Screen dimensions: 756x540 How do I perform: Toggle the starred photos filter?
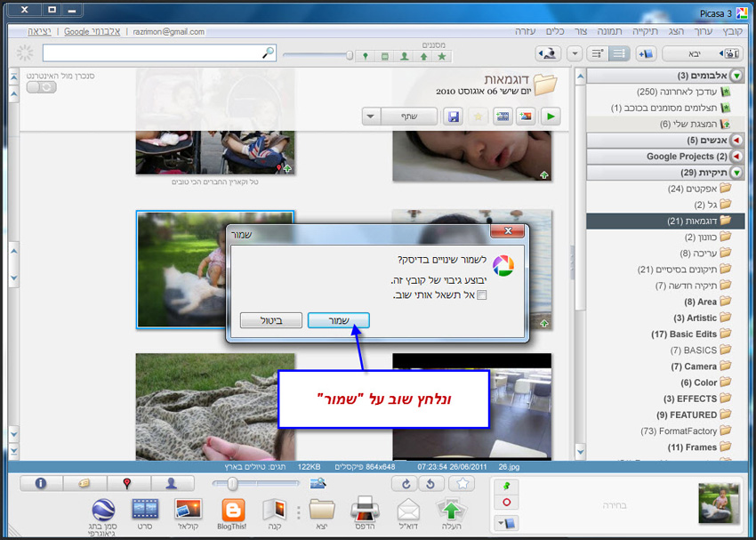click(442, 56)
